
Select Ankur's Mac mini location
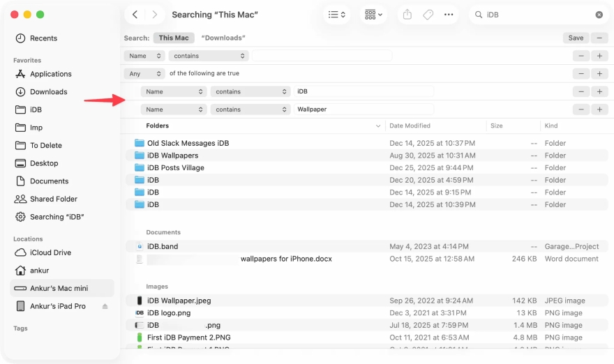[x=62, y=289]
